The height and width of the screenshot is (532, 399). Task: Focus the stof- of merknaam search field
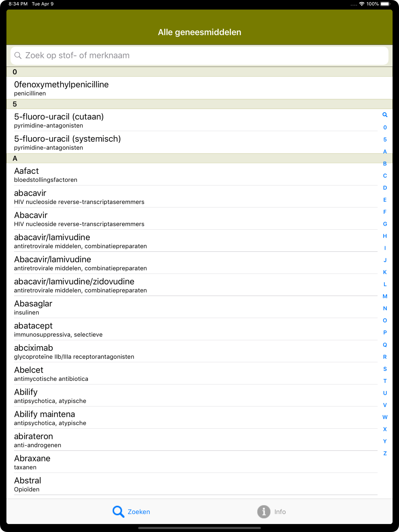coord(199,55)
